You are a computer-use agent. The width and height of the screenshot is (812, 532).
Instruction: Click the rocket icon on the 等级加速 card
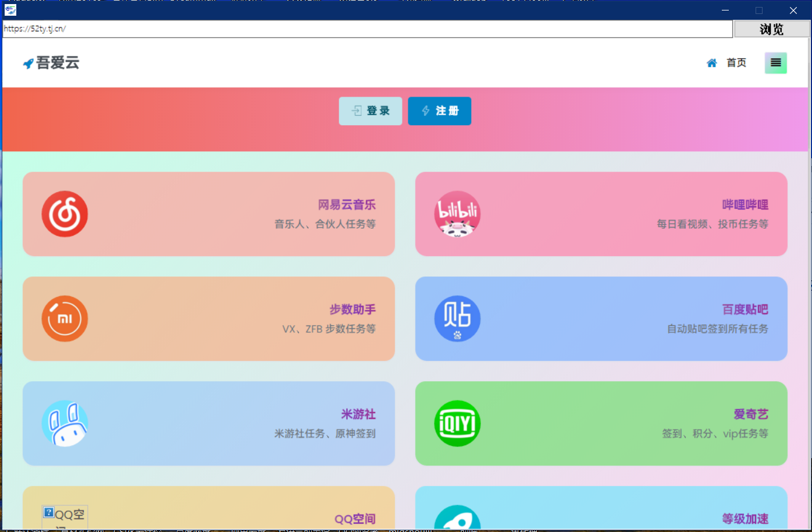pos(457,518)
